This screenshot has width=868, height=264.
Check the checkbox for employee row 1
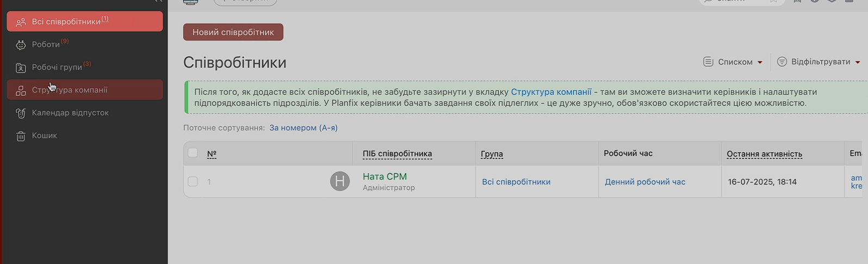[193, 181]
